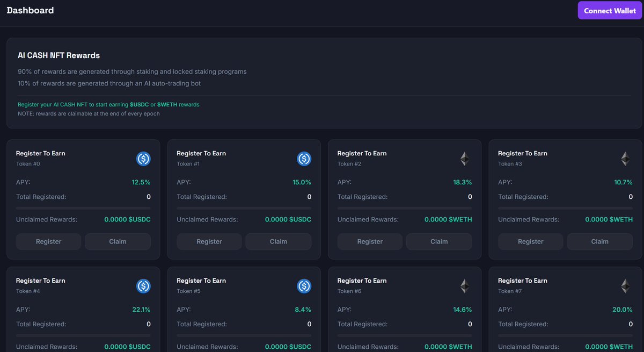The height and width of the screenshot is (352, 644).
Task: Click the Token #0 progress bar
Action: click(83, 208)
